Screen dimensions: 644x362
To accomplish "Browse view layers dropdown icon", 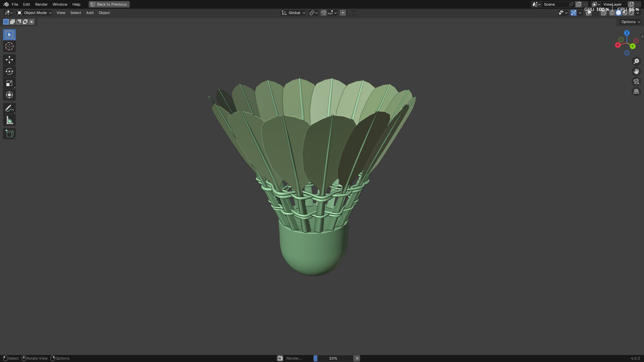I will pyautogui.click(x=596, y=4).
